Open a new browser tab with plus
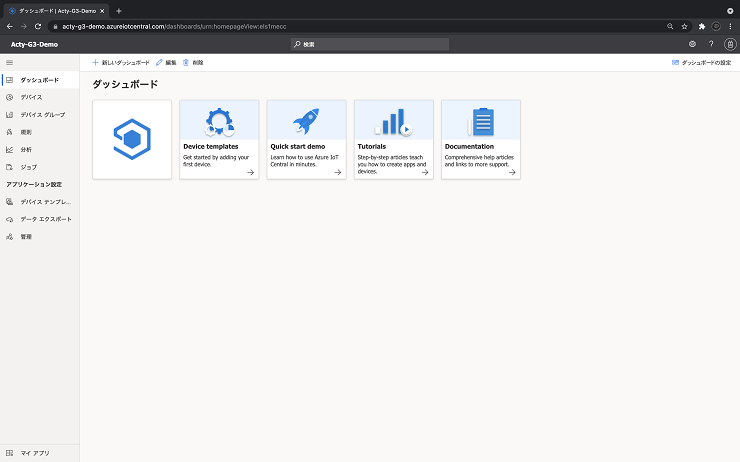Image resolution: width=740 pixels, height=462 pixels. [x=119, y=11]
